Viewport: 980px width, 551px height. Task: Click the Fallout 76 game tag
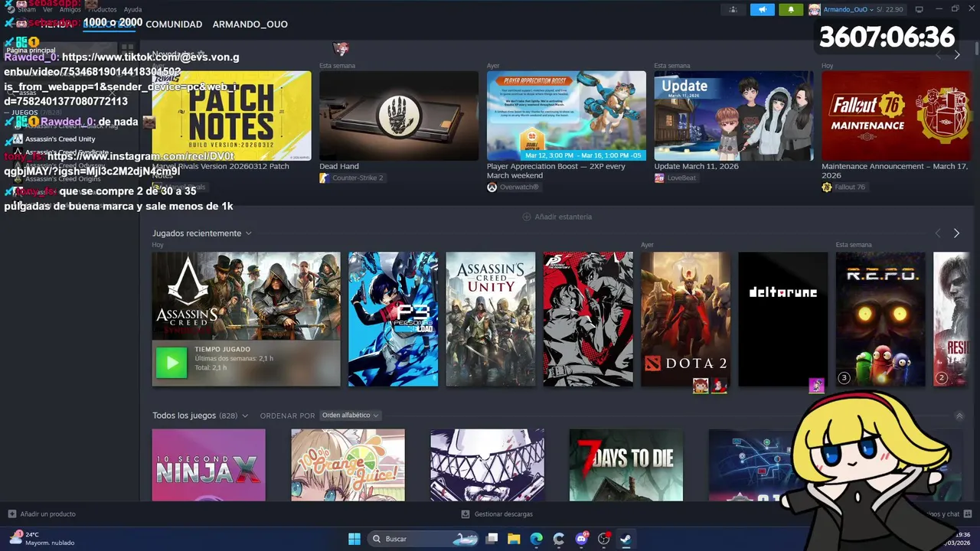tap(844, 187)
